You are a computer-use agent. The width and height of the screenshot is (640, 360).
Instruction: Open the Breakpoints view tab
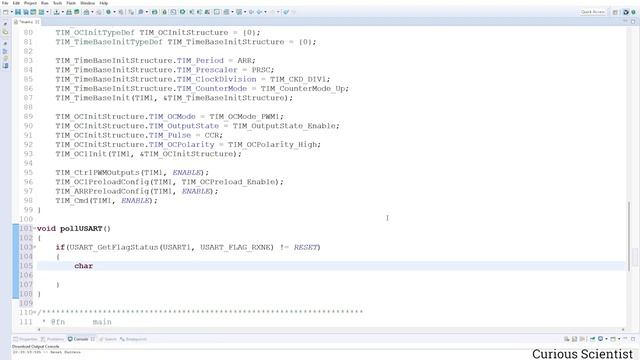(133, 339)
